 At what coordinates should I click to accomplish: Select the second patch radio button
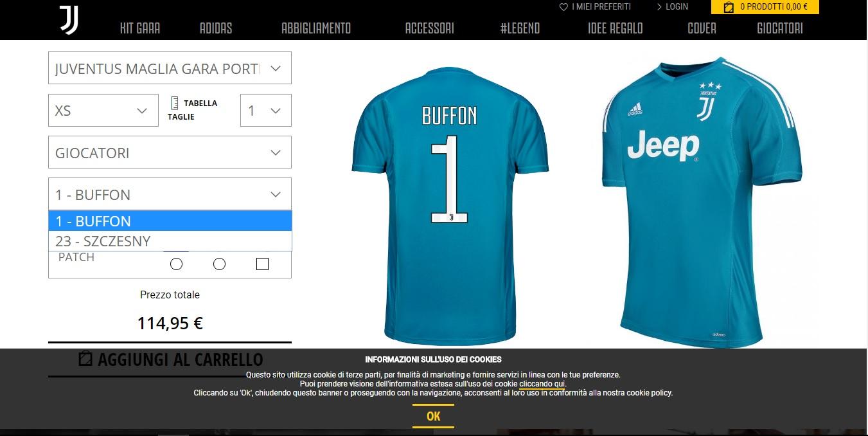click(220, 264)
